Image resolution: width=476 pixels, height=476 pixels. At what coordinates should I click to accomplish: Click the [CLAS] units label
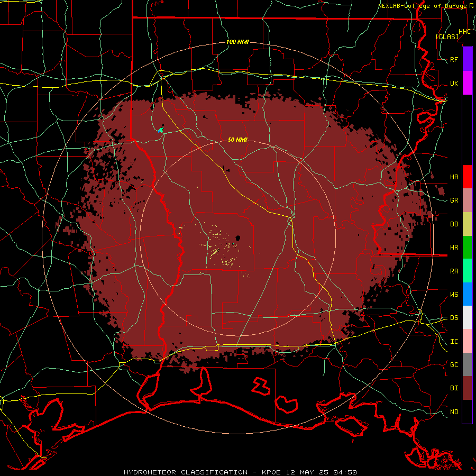pos(447,36)
